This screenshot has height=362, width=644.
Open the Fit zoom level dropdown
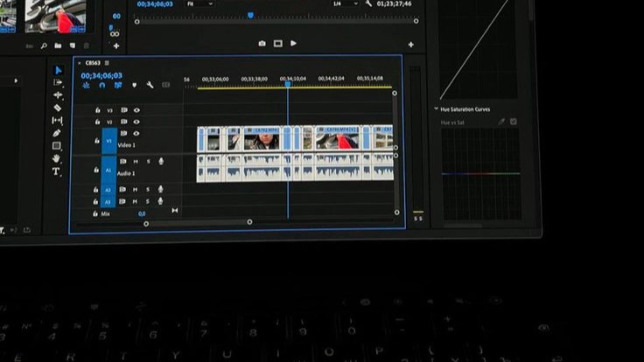[x=199, y=3]
